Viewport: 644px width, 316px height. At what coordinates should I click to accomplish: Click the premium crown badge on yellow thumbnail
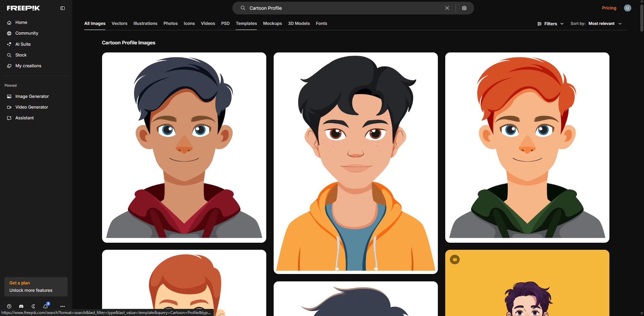tap(455, 259)
